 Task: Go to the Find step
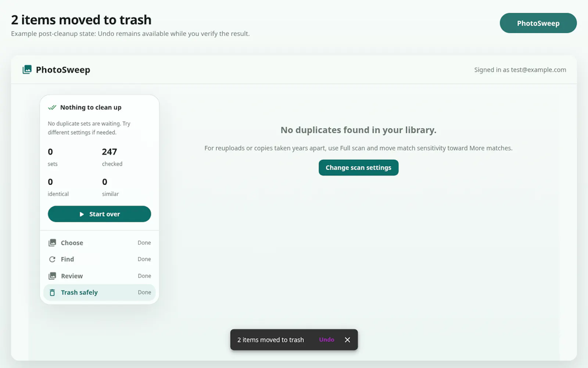[x=100, y=259]
